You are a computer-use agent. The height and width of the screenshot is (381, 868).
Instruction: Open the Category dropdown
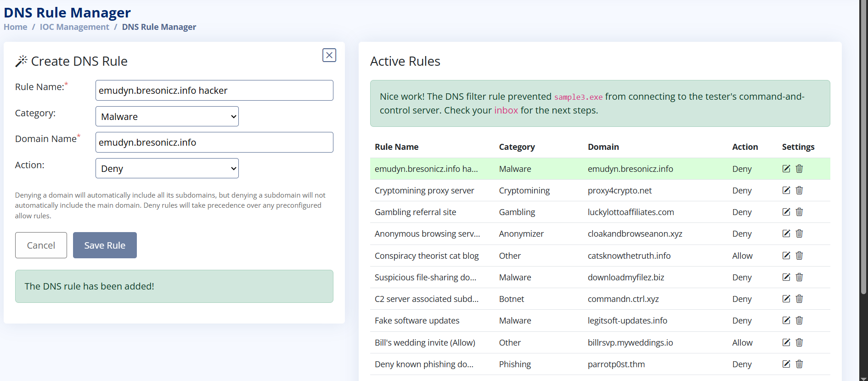tap(167, 117)
